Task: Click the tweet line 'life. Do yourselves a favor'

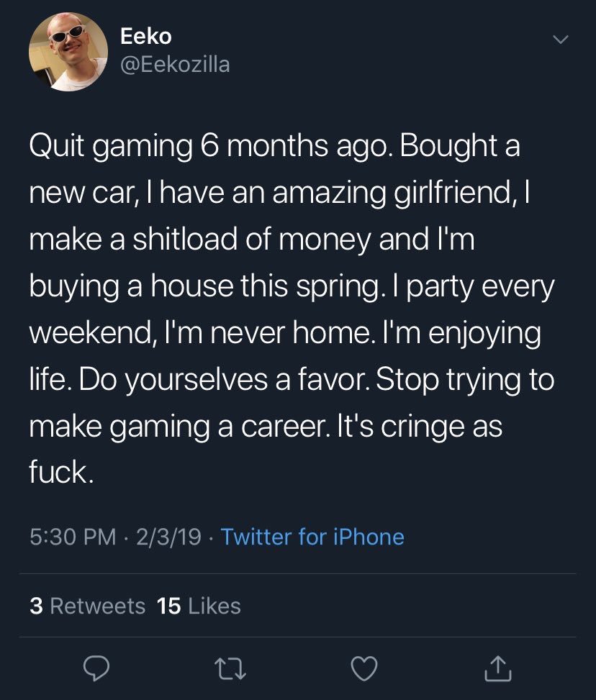Action: (x=292, y=381)
